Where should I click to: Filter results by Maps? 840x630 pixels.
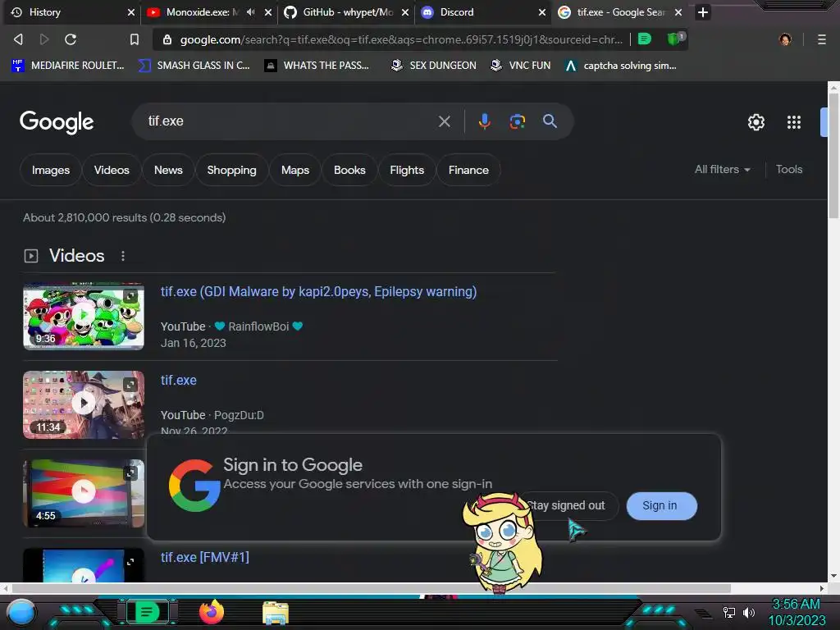point(295,170)
